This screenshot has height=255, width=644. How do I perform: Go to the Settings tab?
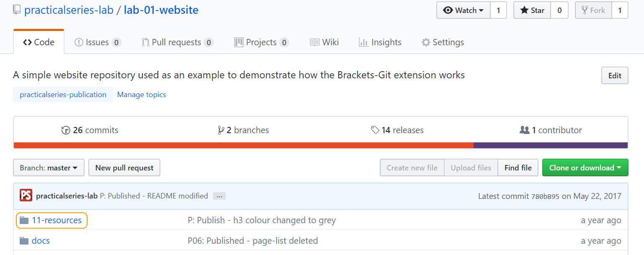pos(443,42)
